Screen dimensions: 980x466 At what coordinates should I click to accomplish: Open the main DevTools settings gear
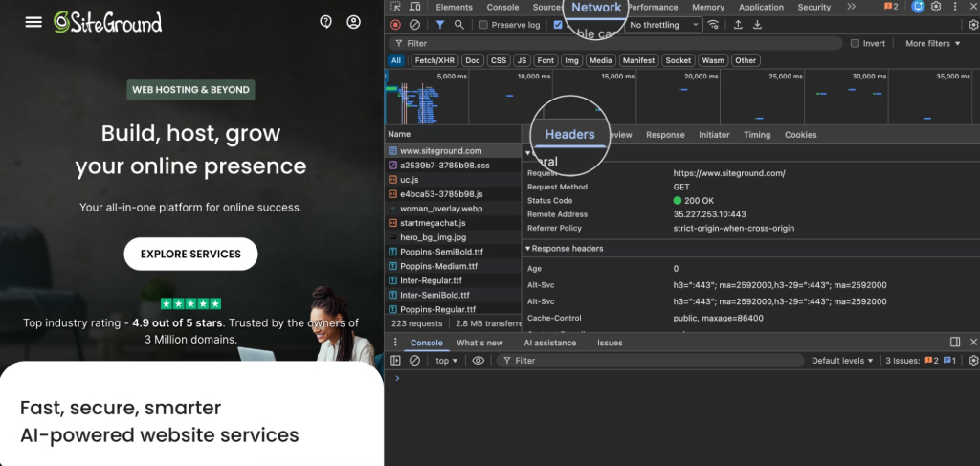(x=936, y=7)
